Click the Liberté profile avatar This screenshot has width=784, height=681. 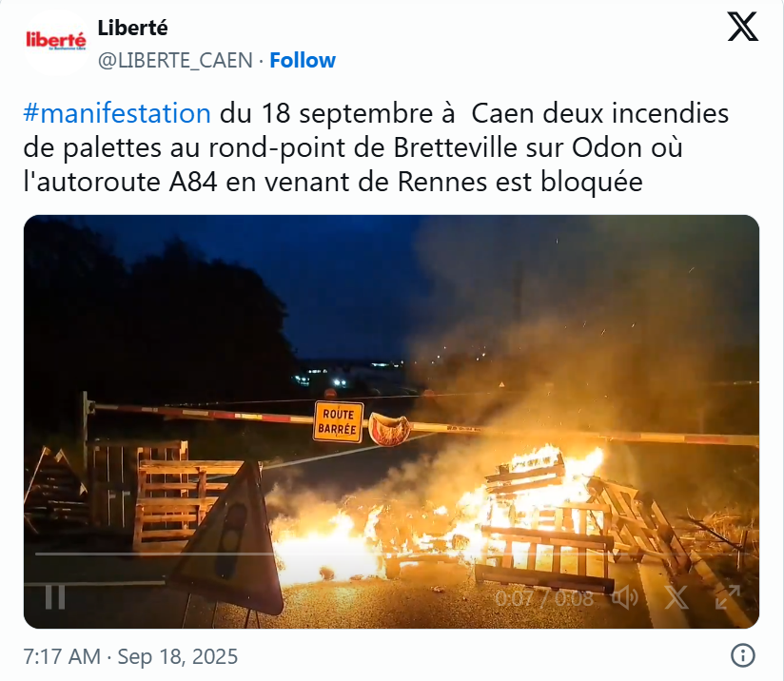click(x=56, y=42)
